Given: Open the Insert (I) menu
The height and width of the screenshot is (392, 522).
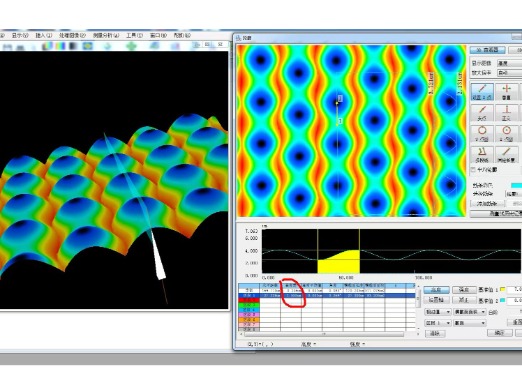Looking at the screenshot, I should click(44, 35).
